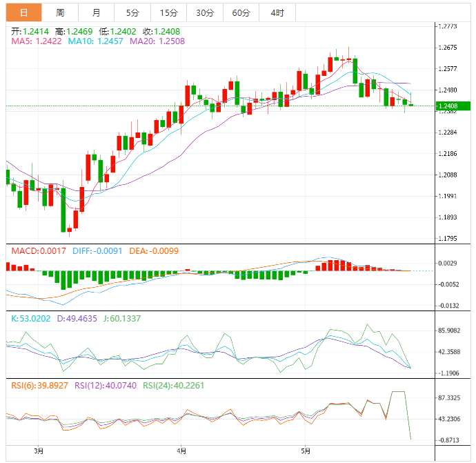This screenshot has height=463, width=476.
Task: Switch to the 5分 timeframe tab
Action: click(x=132, y=12)
